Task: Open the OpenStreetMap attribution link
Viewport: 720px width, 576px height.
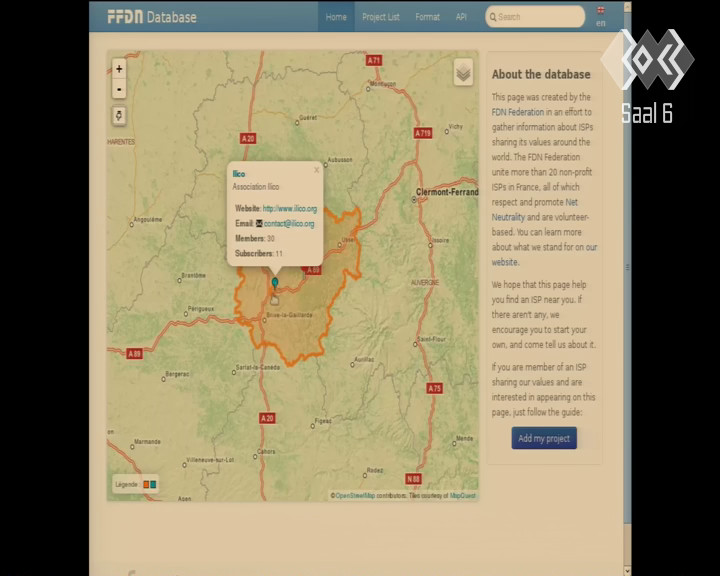Action: pyautogui.click(x=355, y=496)
